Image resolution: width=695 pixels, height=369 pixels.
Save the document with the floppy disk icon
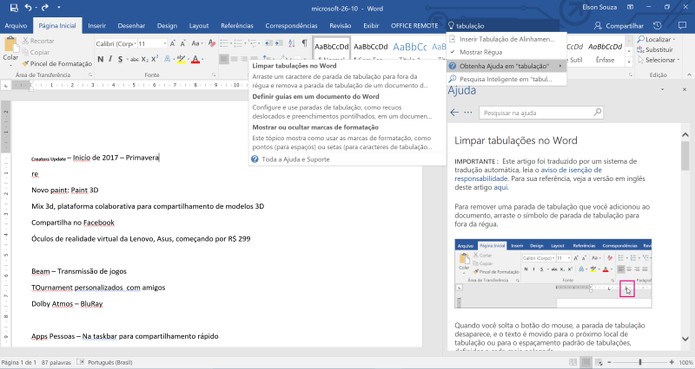[x=13, y=8]
